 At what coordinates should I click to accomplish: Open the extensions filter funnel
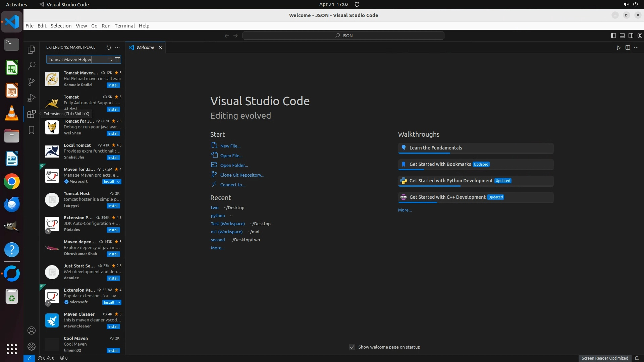117,59
